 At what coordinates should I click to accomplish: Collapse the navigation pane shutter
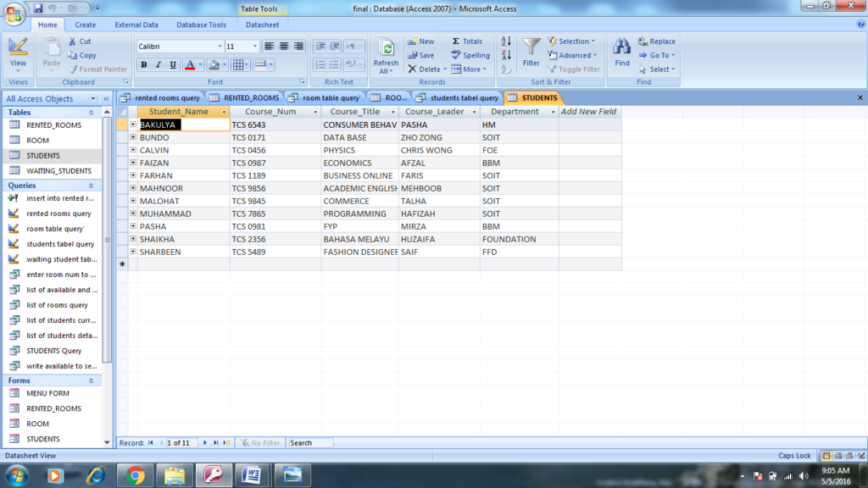pos(106,98)
